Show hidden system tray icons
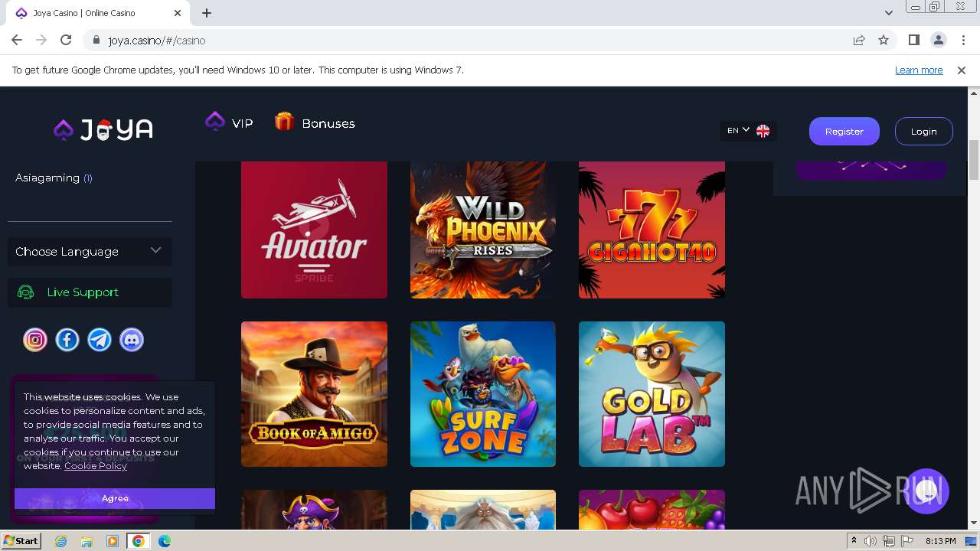The width and height of the screenshot is (980, 551). (x=854, y=541)
